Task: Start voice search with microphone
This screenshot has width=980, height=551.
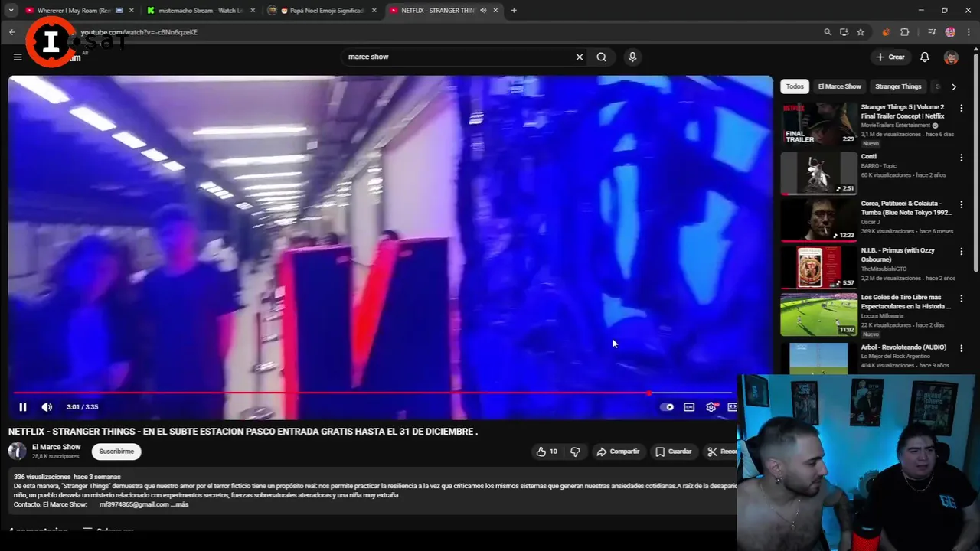Action: coord(632,57)
